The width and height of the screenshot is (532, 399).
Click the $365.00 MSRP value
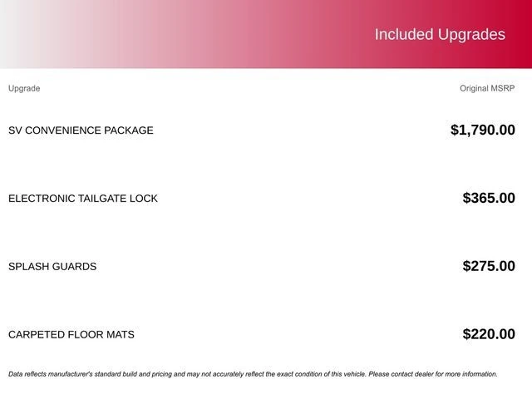489,198
